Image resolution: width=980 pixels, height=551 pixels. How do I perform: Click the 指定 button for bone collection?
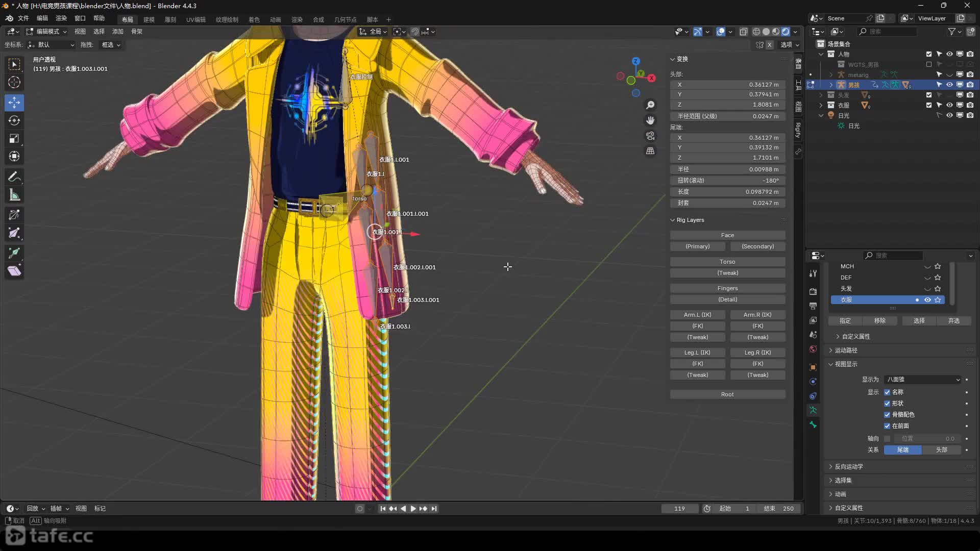click(845, 321)
